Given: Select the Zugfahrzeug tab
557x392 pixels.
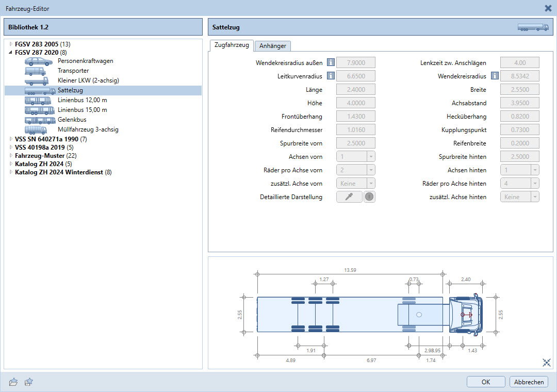Looking at the screenshot, I should [231, 45].
